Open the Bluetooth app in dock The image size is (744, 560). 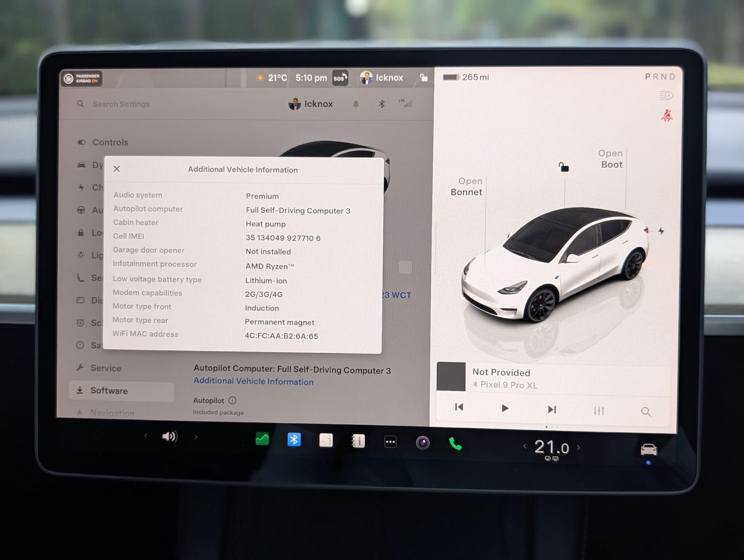(x=294, y=439)
